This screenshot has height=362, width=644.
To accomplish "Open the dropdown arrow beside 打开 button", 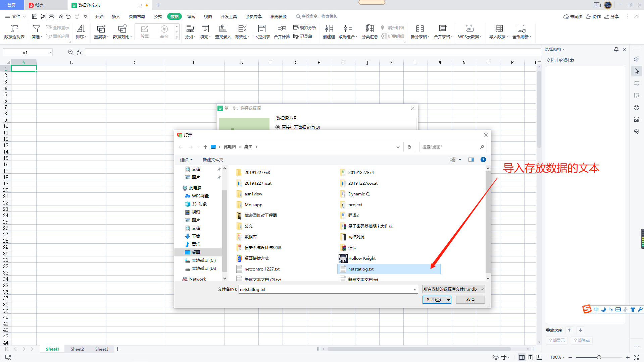I will pyautogui.click(x=448, y=299).
